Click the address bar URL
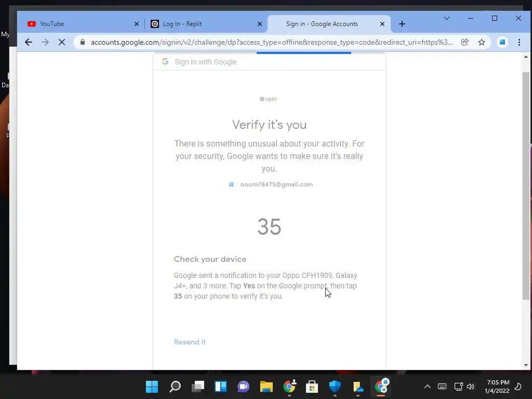This screenshot has height=399, width=532. pyautogui.click(x=271, y=42)
